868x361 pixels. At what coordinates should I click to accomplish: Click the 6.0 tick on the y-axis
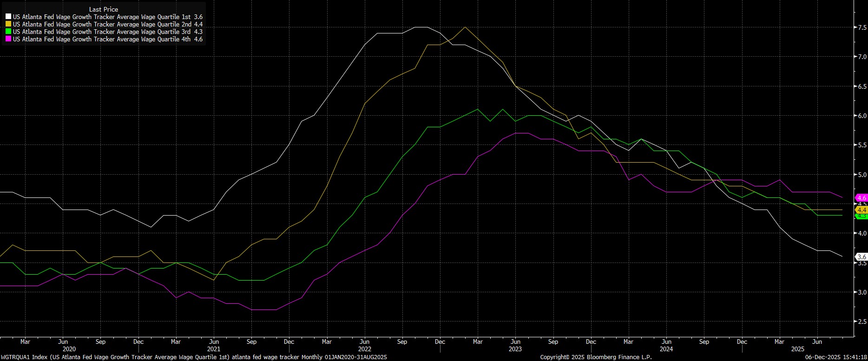tap(862, 116)
